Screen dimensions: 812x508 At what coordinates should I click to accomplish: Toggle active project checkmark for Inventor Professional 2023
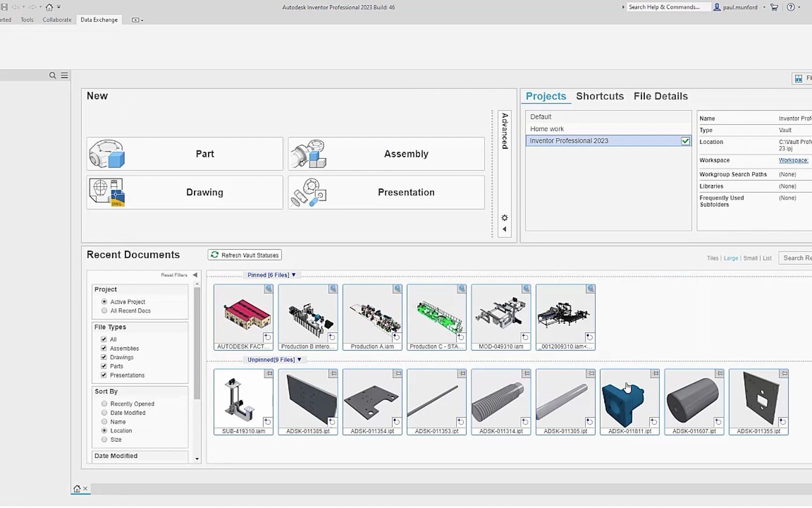pos(686,141)
